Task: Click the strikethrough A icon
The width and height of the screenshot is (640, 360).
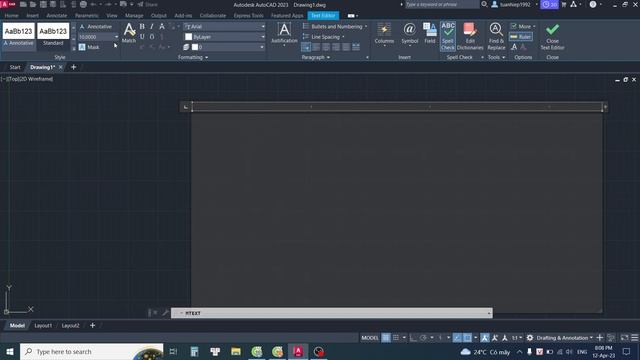Action: [x=162, y=27]
